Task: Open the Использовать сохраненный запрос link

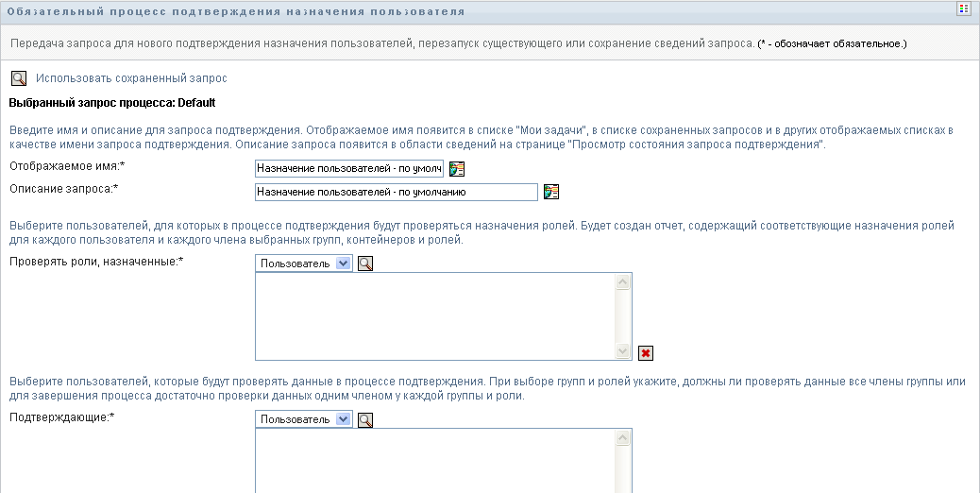Action: point(131,78)
